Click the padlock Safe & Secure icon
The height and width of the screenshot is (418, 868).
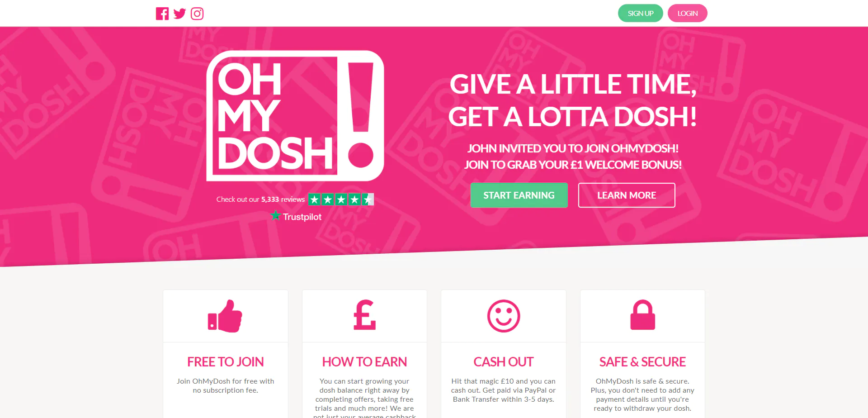642,315
